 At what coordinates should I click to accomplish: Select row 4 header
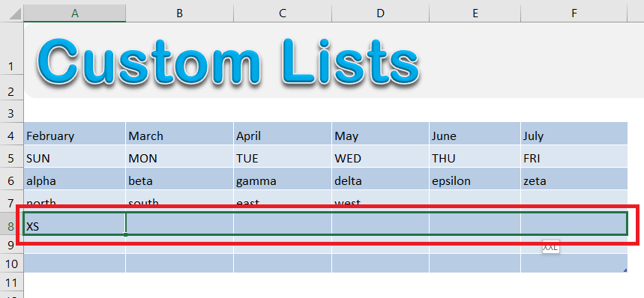11,136
